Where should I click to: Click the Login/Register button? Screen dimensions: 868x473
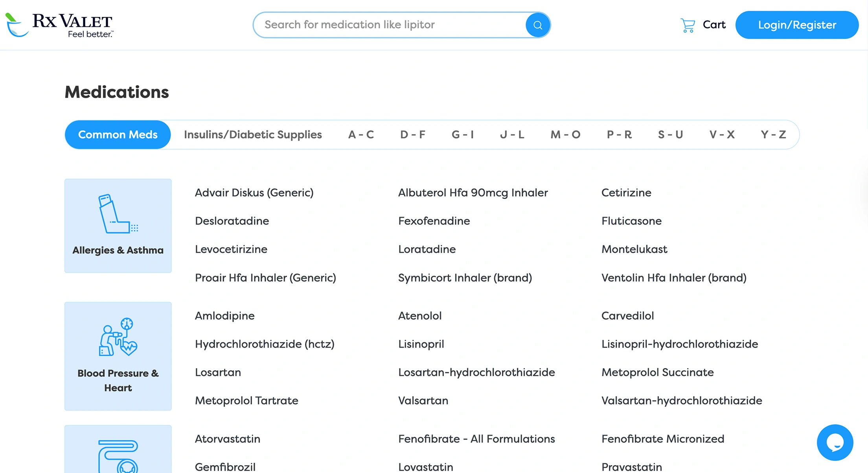click(x=797, y=25)
